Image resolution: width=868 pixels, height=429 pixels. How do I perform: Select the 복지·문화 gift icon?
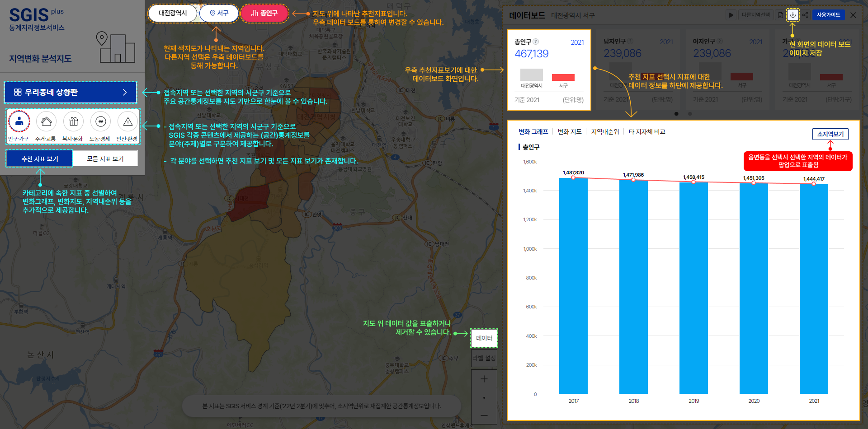click(x=73, y=121)
